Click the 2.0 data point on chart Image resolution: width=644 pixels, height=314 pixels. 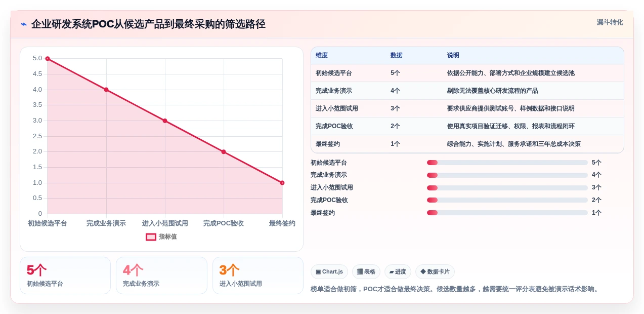(x=224, y=152)
